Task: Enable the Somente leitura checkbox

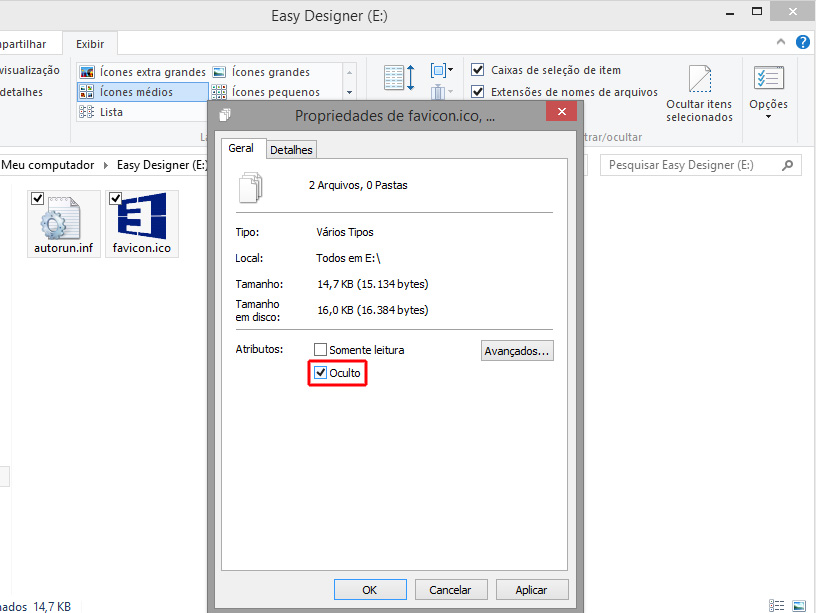Action: tap(321, 350)
